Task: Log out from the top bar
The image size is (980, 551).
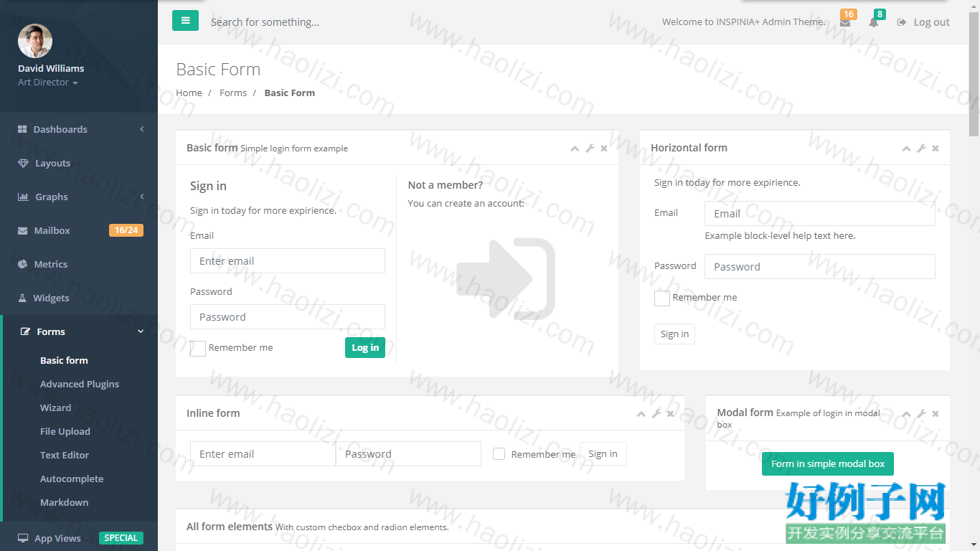Action: 923,22
